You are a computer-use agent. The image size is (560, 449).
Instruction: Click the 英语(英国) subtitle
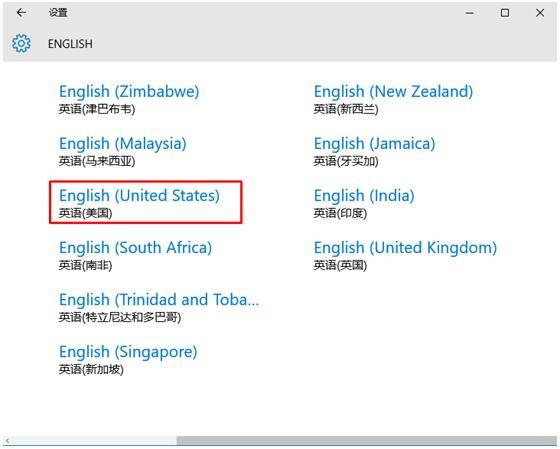[340, 265]
